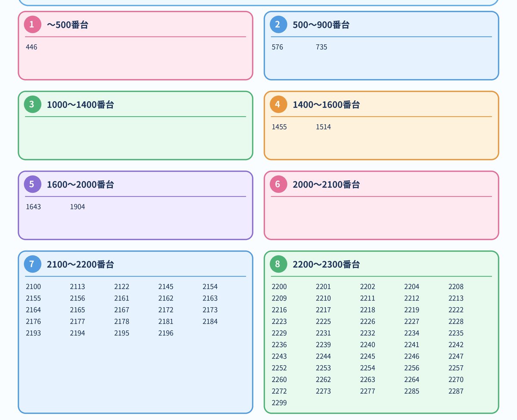The height and width of the screenshot is (420, 517).
Task: Click the pink number 6 badge
Action: click(x=278, y=184)
